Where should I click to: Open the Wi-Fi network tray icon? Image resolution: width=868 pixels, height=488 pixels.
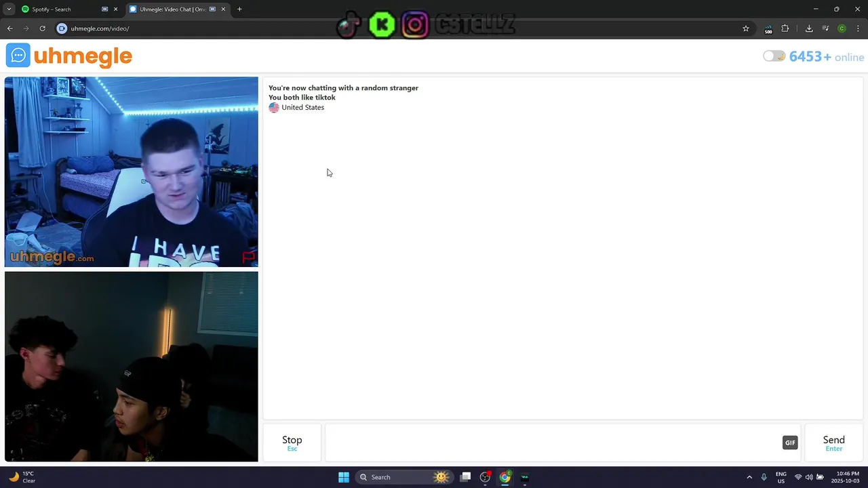798,477
